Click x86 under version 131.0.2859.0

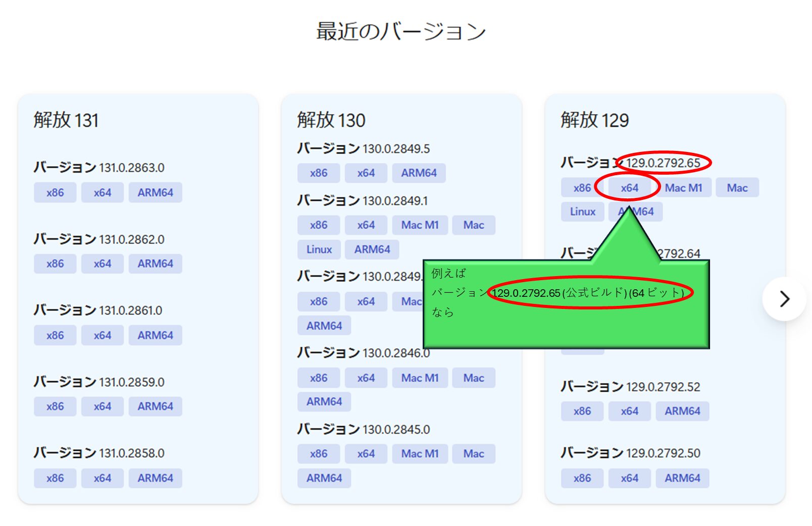tap(55, 406)
